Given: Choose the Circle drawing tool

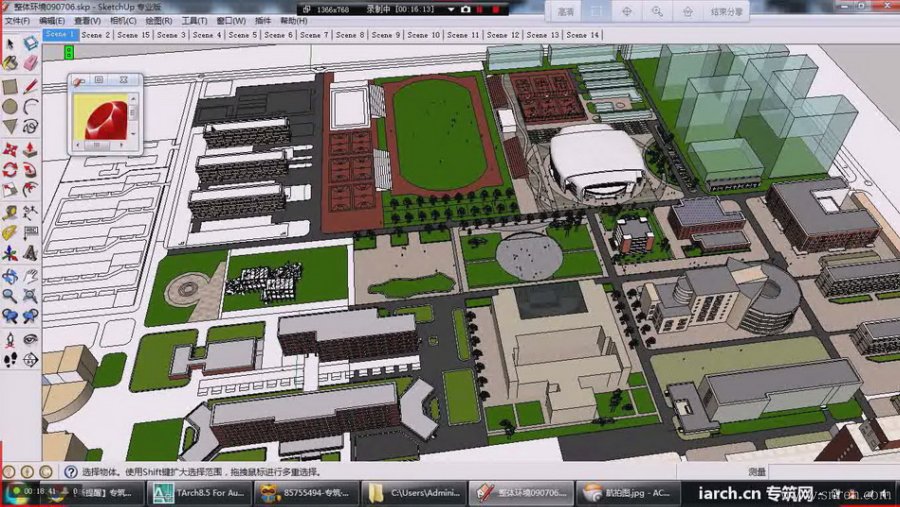Looking at the screenshot, I should [10, 106].
